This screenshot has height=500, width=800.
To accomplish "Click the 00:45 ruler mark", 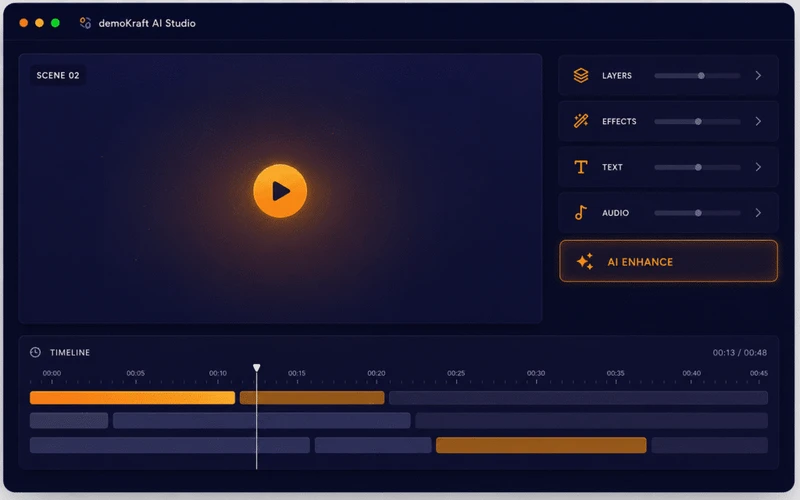I will (x=759, y=373).
